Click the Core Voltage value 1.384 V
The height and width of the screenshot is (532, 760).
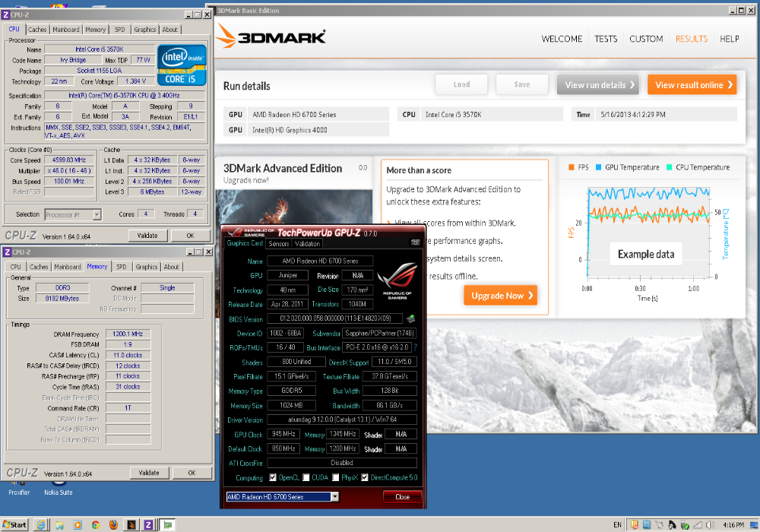135,81
